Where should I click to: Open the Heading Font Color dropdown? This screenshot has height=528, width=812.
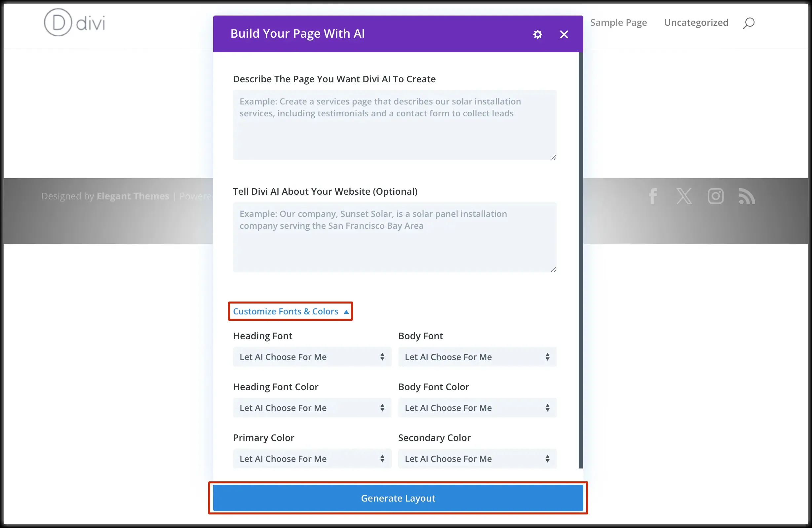click(312, 408)
